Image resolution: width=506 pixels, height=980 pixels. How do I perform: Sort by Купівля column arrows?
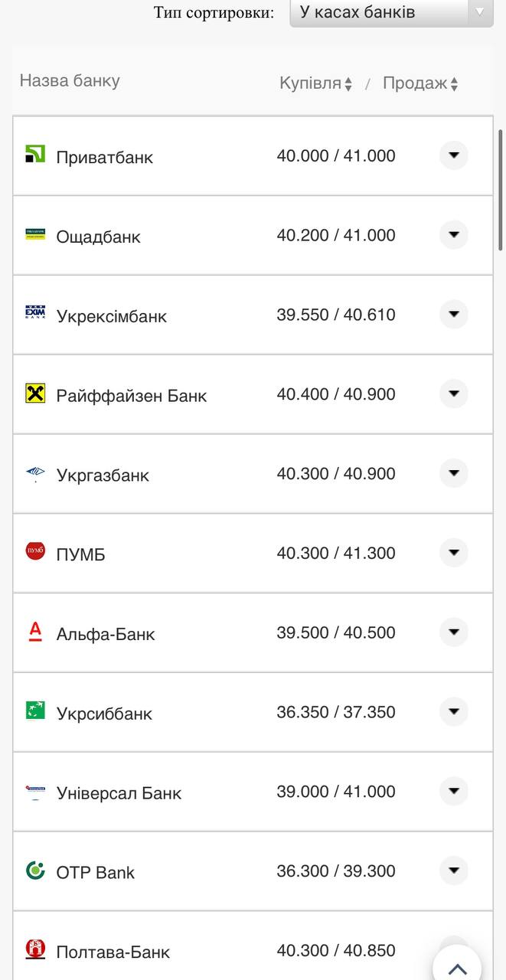[348, 84]
